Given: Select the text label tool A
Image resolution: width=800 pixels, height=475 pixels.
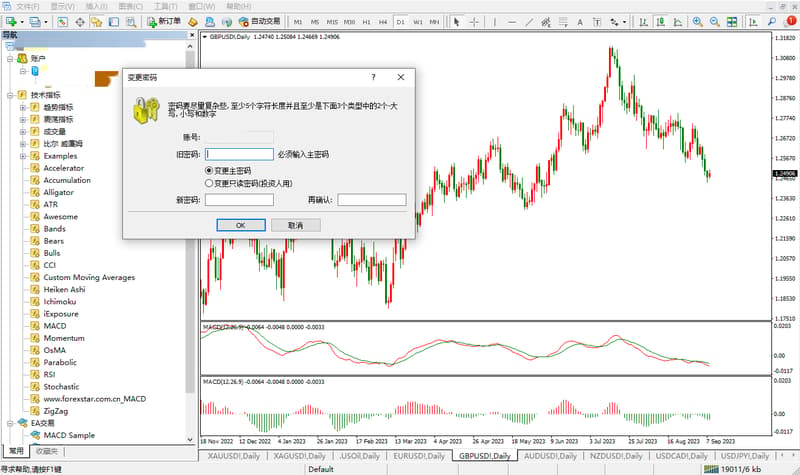Looking at the screenshot, I should click(580, 22).
